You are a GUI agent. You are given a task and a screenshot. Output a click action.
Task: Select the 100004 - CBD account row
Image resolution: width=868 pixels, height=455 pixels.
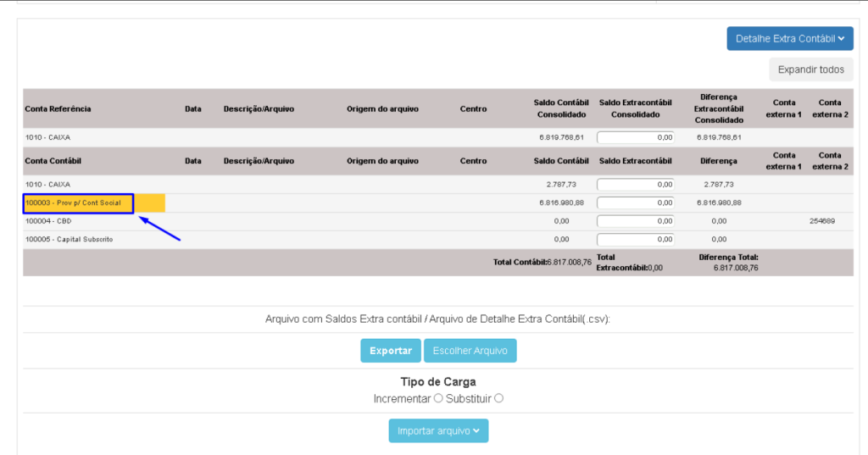[x=49, y=221]
